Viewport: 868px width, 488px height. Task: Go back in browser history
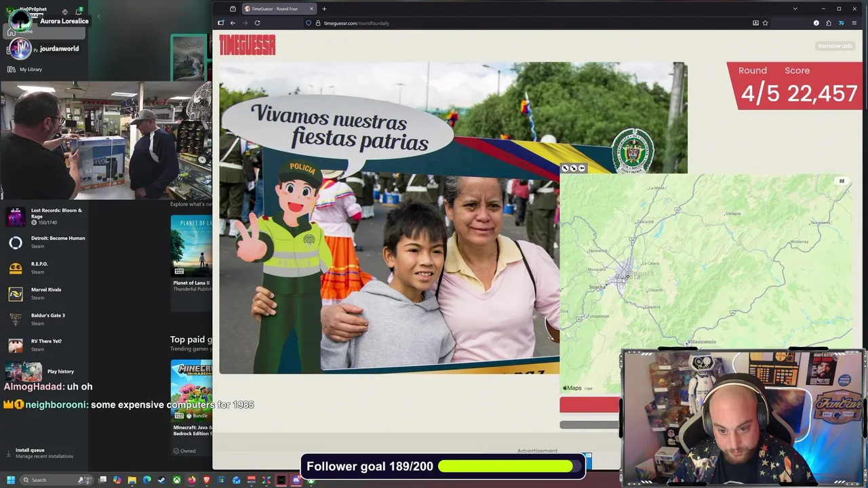coord(233,23)
